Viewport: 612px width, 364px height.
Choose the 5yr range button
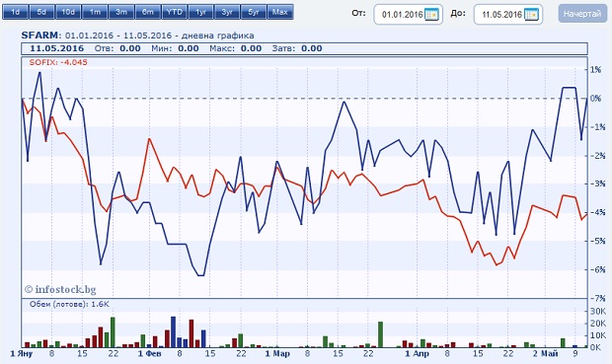254,12
